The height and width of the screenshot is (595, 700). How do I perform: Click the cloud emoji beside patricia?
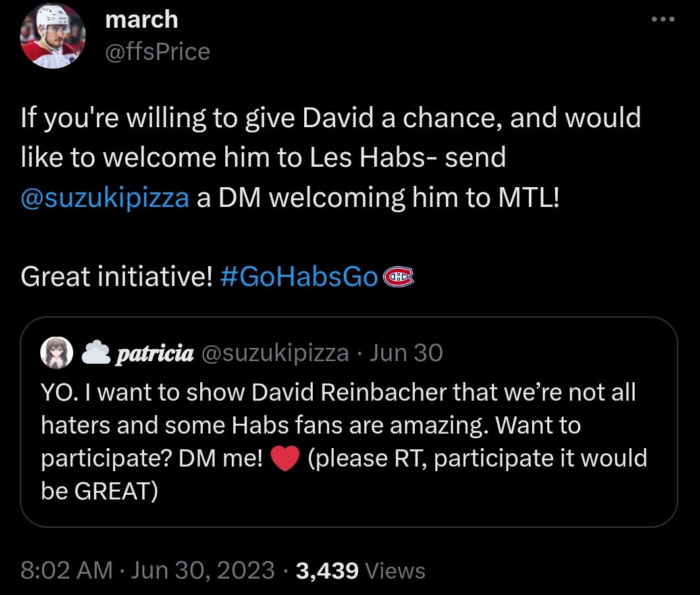point(95,354)
